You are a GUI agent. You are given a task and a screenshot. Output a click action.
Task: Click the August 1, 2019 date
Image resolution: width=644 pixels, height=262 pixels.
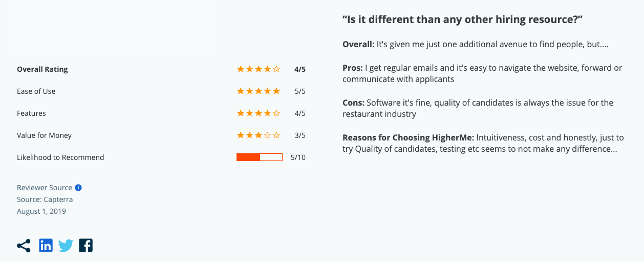tap(41, 211)
